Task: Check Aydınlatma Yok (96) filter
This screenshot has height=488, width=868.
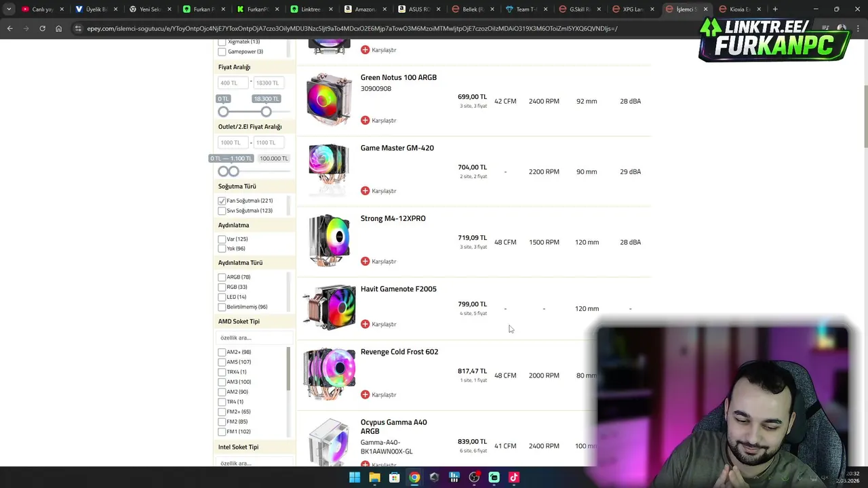Action: [x=222, y=249]
